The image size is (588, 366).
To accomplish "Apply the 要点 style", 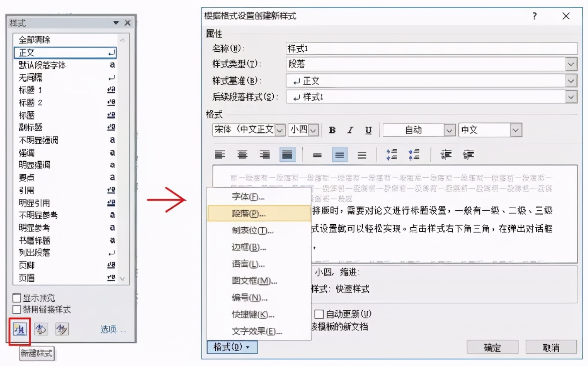I will (x=65, y=177).
